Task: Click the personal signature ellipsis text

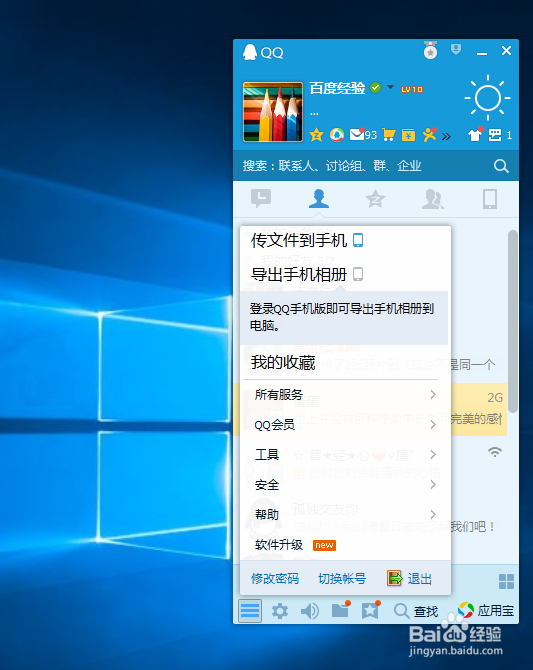Action: point(314,114)
